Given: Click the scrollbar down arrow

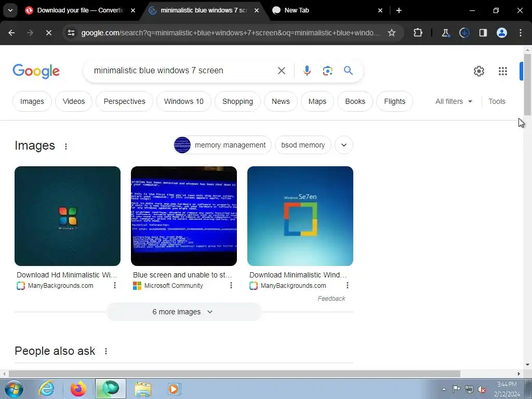Looking at the screenshot, I should tap(527, 365).
